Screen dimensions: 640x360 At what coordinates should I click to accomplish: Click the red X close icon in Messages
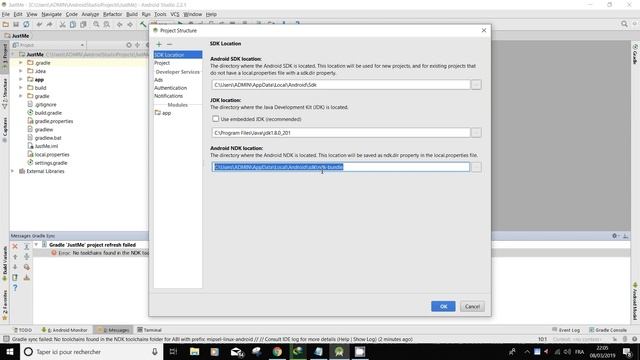[15, 247]
